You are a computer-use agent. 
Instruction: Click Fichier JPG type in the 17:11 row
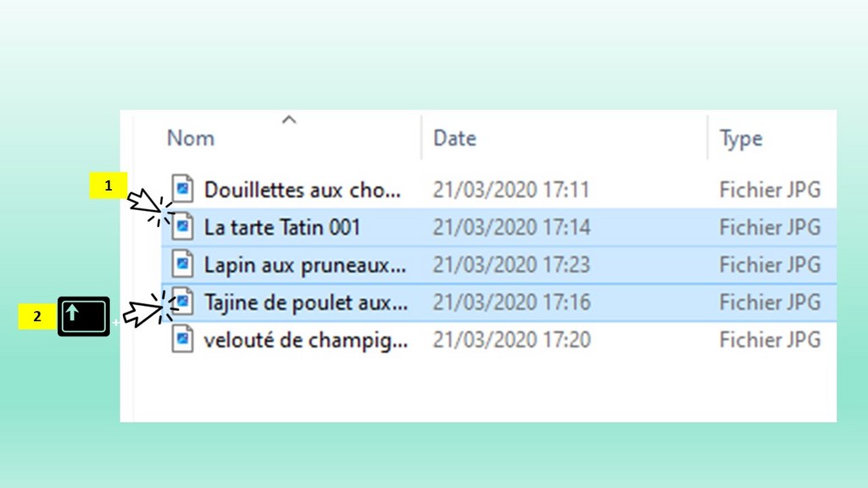click(x=770, y=189)
